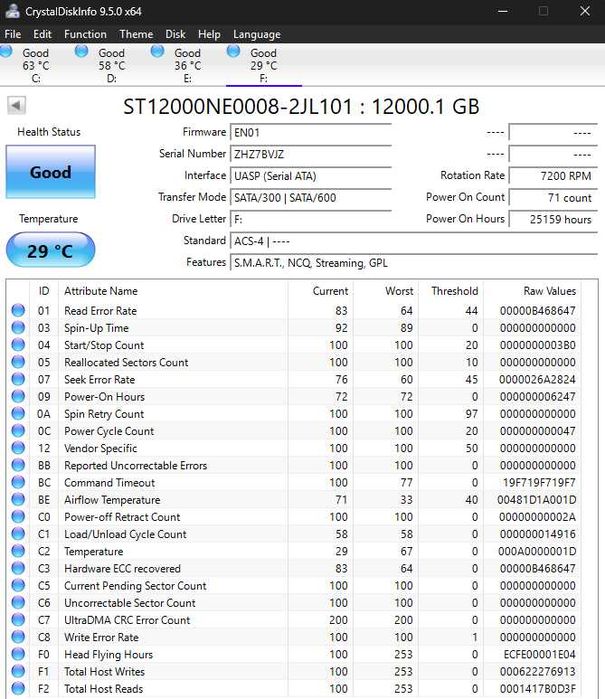This screenshot has height=699, width=605.
Task: Open the Disk menu
Action: (x=175, y=34)
